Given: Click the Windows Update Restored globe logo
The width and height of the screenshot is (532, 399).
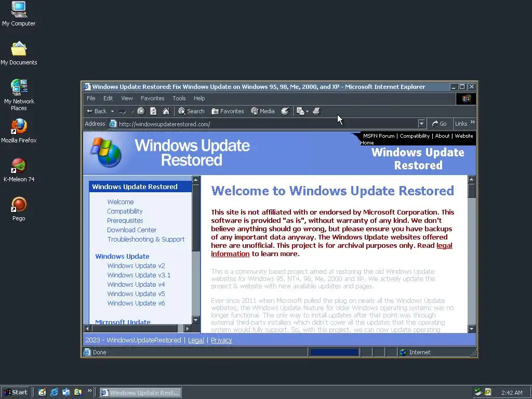Looking at the screenshot, I should tap(106, 152).
